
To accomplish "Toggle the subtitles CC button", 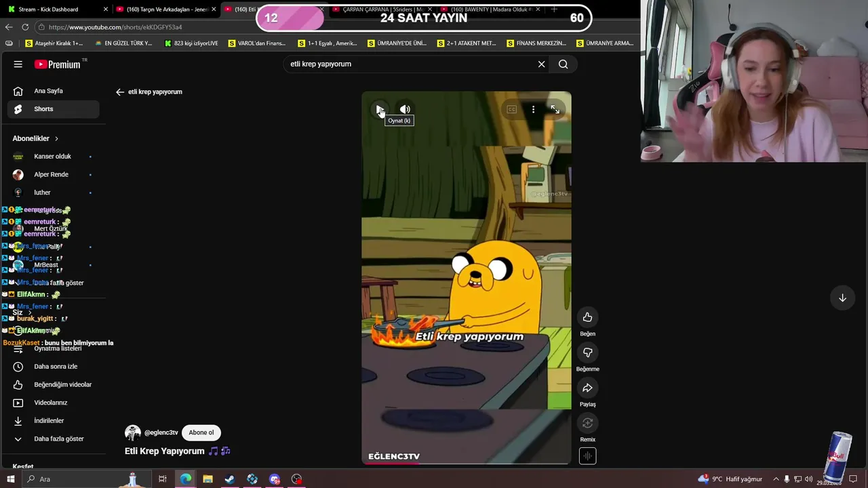I will pos(511,109).
